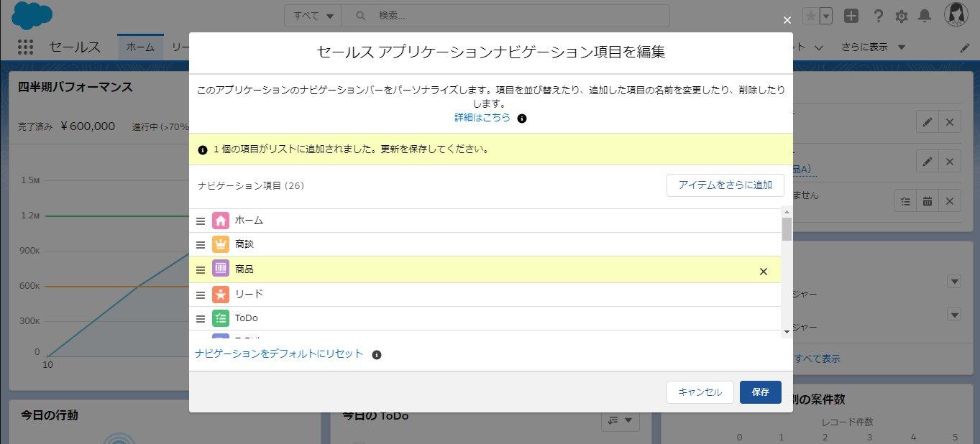
Task: Click the navigation item list scrollbar thumb
Action: click(787, 229)
